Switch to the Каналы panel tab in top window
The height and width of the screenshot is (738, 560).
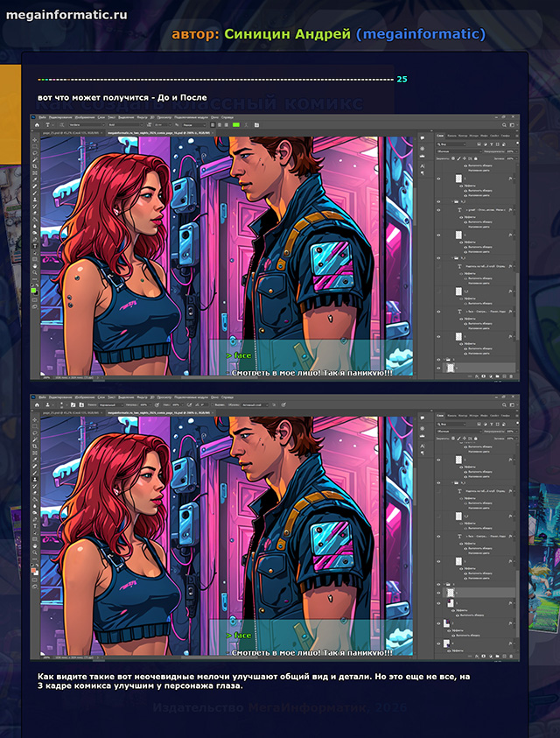tap(451, 136)
